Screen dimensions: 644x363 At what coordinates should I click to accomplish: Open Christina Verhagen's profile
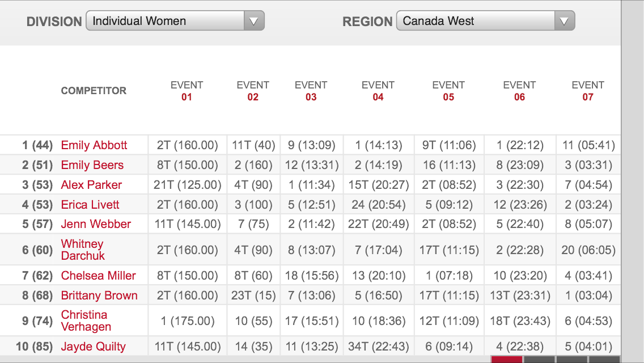point(86,320)
